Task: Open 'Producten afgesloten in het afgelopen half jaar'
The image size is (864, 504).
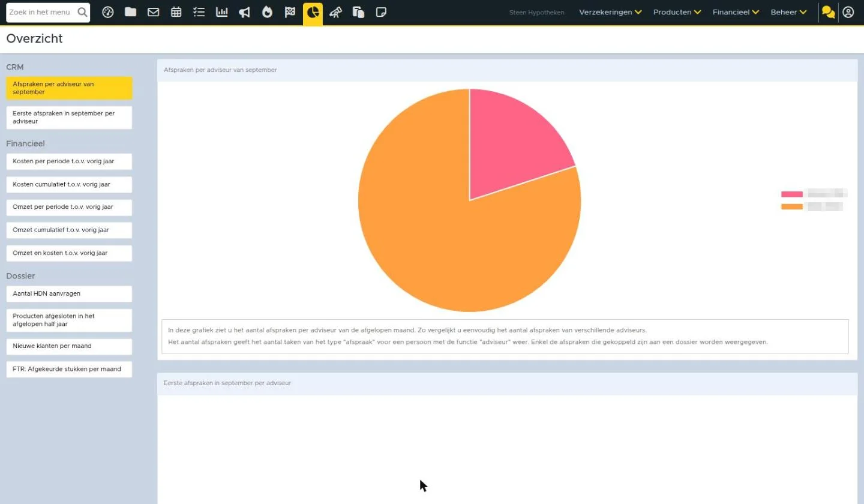Action: pyautogui.click(x=69, y=320)
